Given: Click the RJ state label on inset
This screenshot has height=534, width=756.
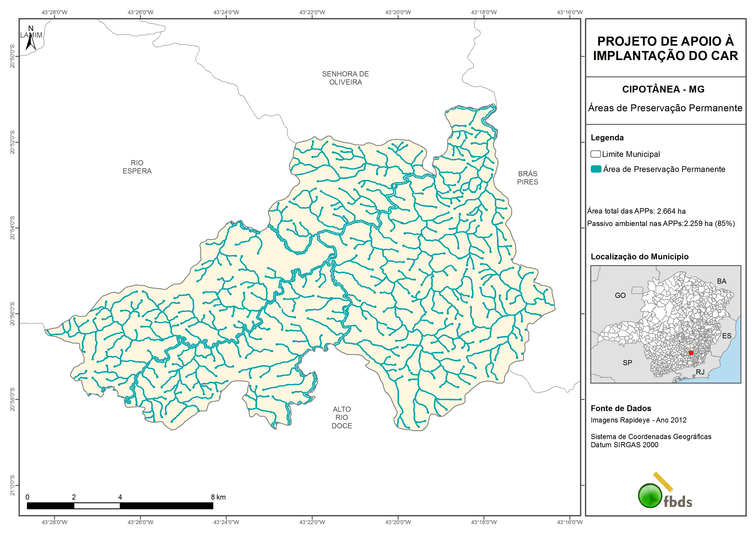Looking at the screenshot, I should pos(700,372).
